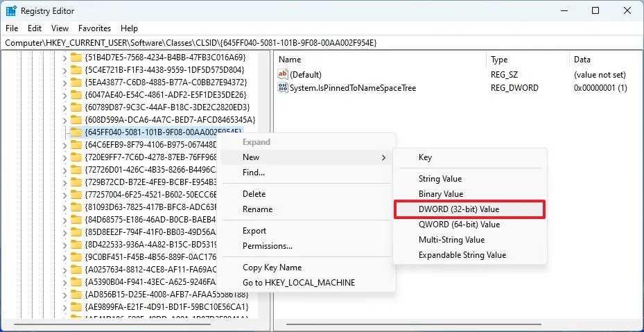Select DWORD (32-bit) Value
This screenshot has width=644, height=332.
[470, 209]
